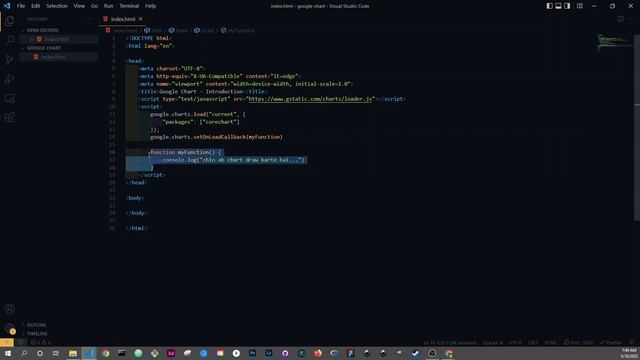Screen dimensions: 640x360
Task: Open GitHub Desktop from the taskbar
Action: click(285, 353)
